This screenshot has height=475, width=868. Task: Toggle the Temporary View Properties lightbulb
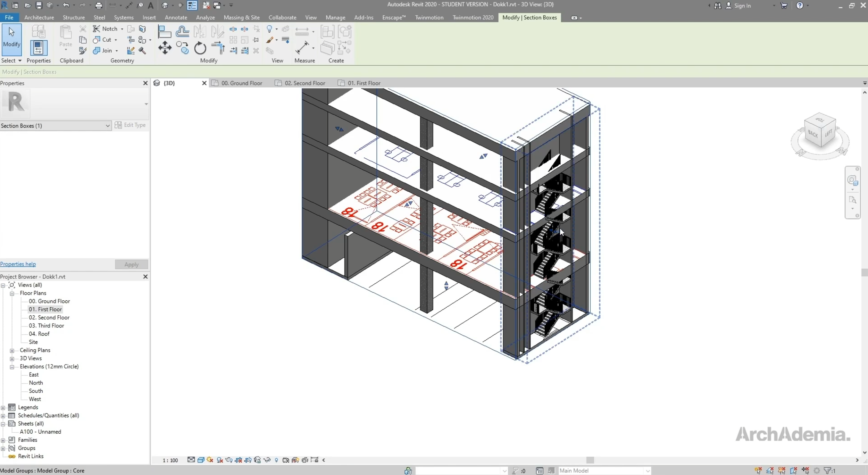pyautogui.click(x=277, y=460)
